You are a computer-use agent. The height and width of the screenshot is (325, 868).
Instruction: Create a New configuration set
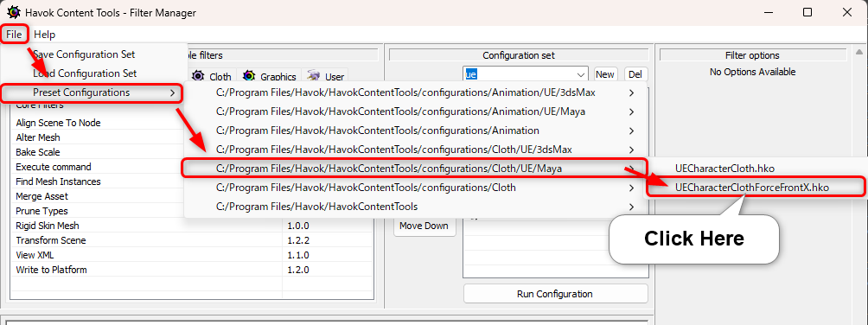[605, 74]
